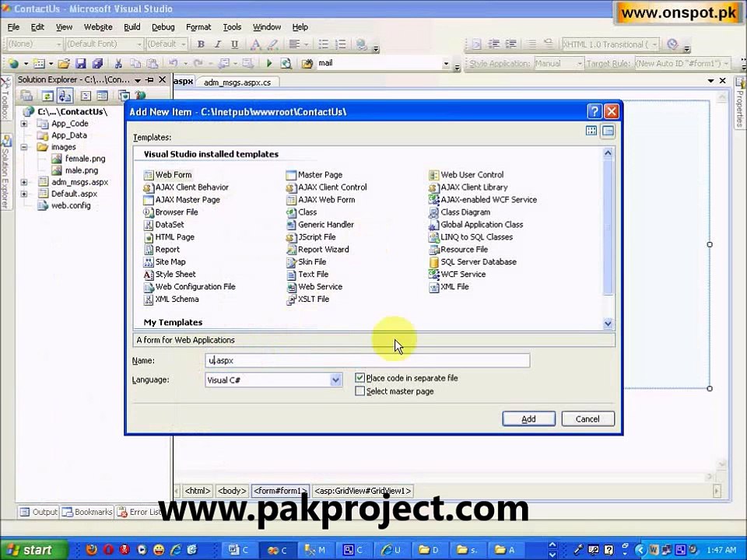Select the form#form1 tag breadcrumb
The width and height of the screenshot is (747, 560).
[280, 491]
